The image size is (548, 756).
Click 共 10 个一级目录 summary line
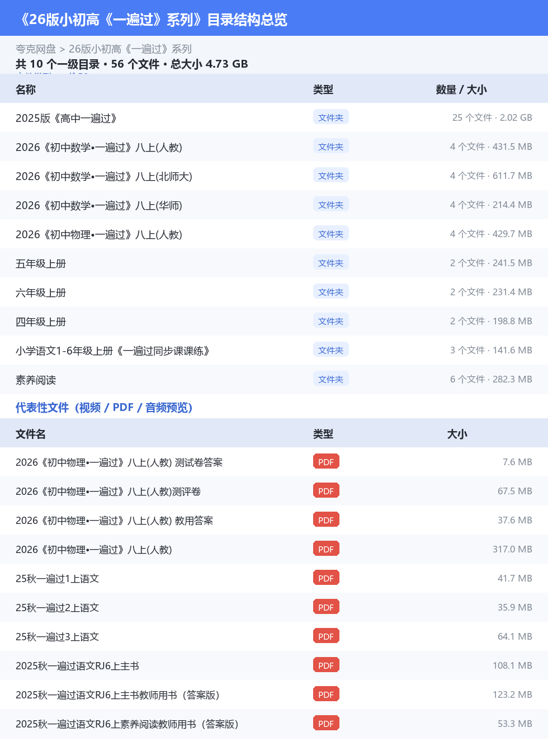click(132, 64)
